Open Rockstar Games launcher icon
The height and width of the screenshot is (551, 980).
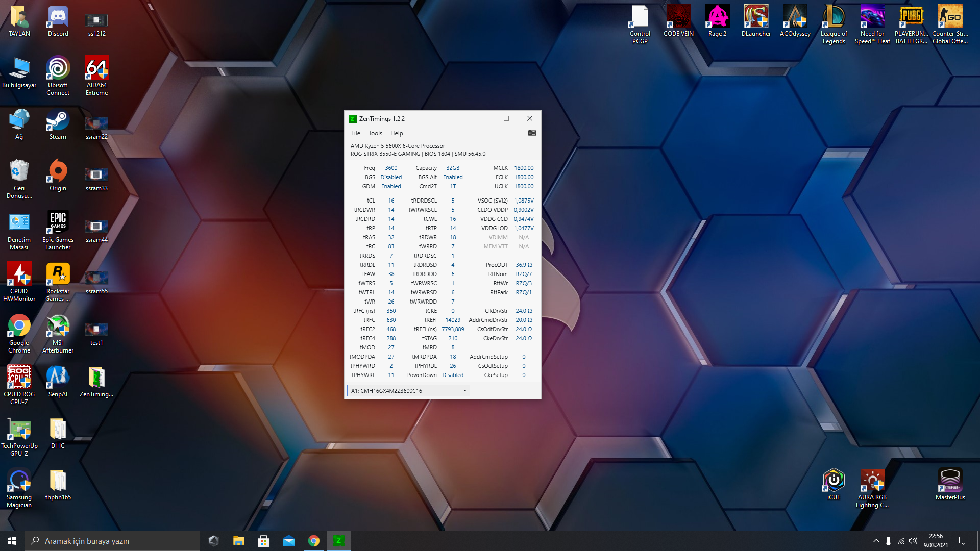pyautogui.click(x=58, y=282)
